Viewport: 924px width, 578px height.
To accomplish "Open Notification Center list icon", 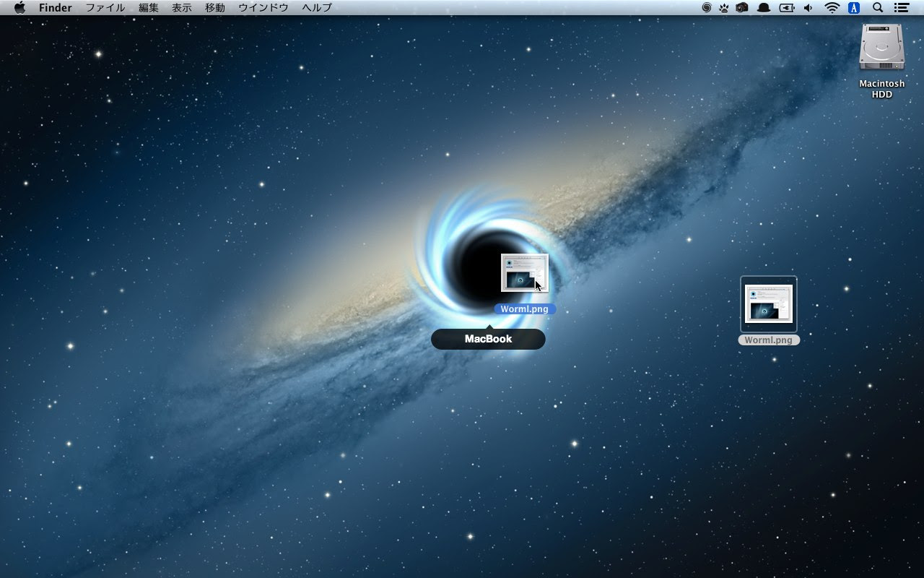I will point(901,7).
